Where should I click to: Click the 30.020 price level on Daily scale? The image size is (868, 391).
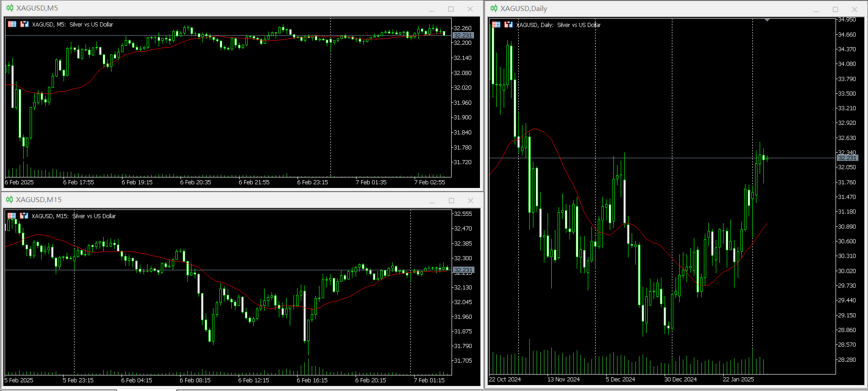coord(847,271)
